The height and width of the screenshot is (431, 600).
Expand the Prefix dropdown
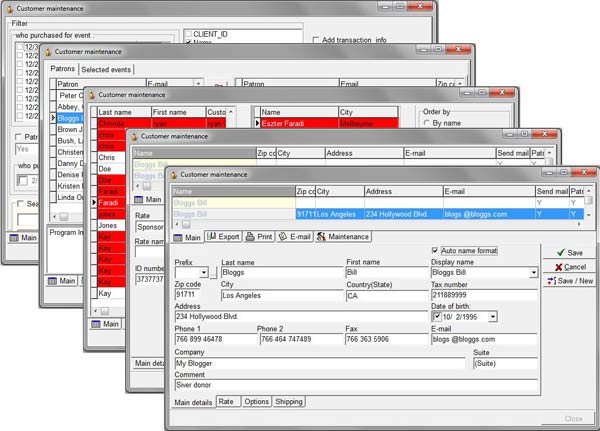coord(203,272)
